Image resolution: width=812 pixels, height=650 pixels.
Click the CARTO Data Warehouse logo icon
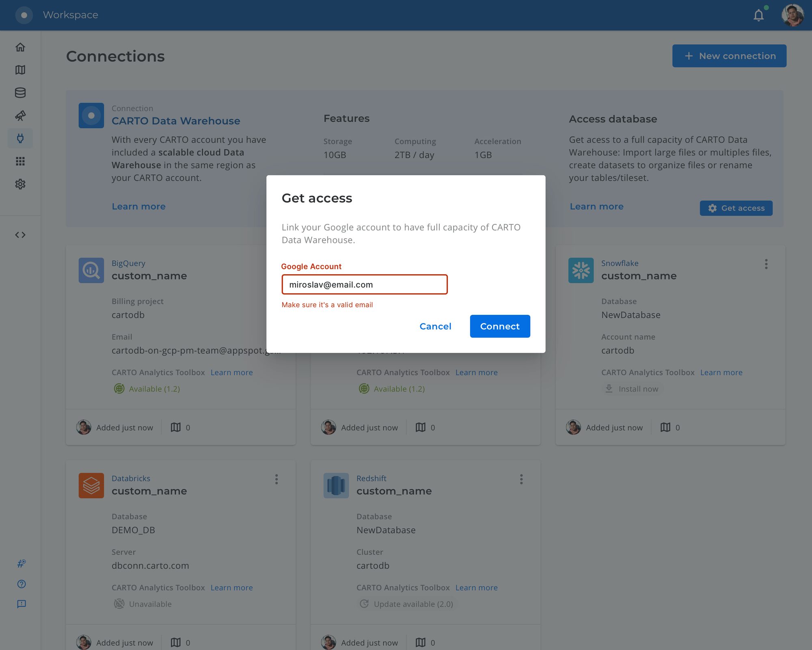coord(91,115)
